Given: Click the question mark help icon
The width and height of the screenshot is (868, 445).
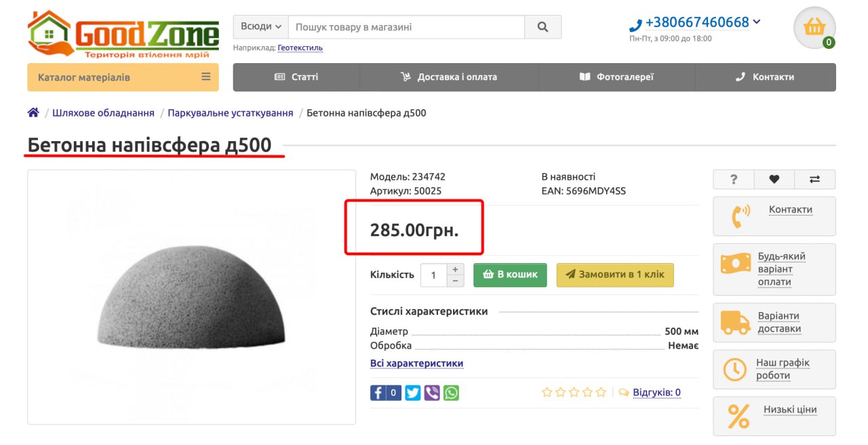Looking at the screenshot, I should [x=733, y=179].
